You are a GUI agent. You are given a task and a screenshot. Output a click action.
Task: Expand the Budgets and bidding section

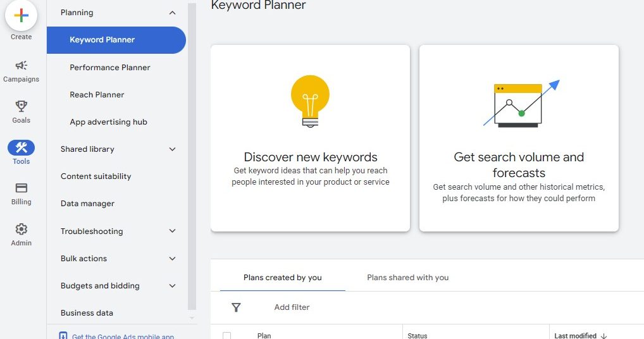click(172, 286)
